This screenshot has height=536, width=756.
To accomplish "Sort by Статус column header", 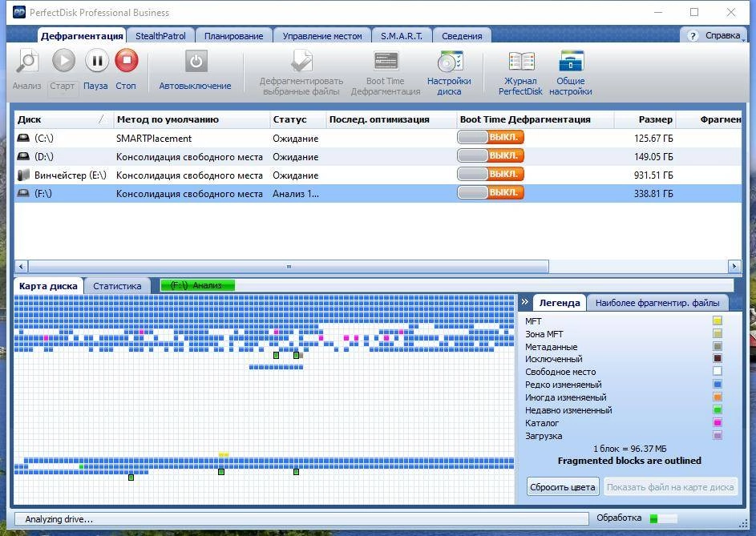I will point(297,119).
